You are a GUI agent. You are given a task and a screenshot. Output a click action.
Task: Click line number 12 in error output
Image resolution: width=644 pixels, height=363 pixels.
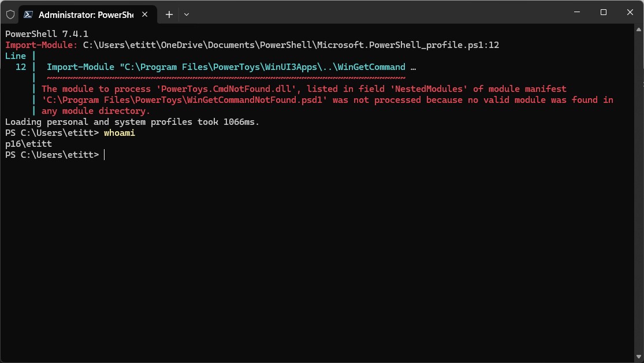[21, 67]
